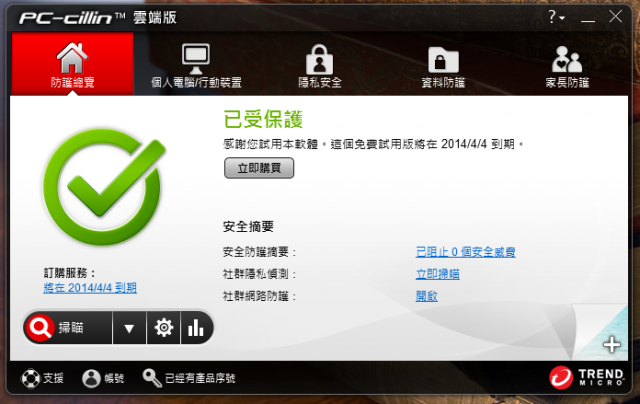This screenshot has height=404, width=640.
Task: Open settings gear icon
Action: tap(164, 328)
